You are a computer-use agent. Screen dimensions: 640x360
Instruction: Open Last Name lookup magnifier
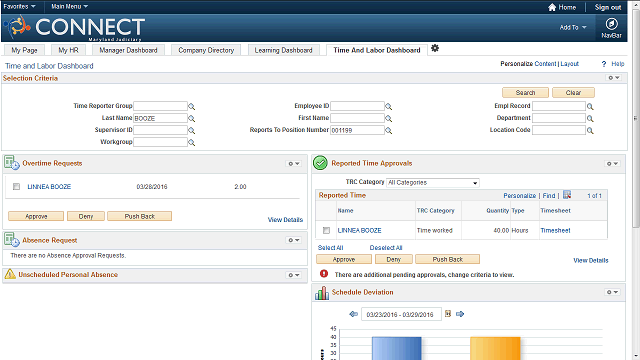[x=191, y=119]
